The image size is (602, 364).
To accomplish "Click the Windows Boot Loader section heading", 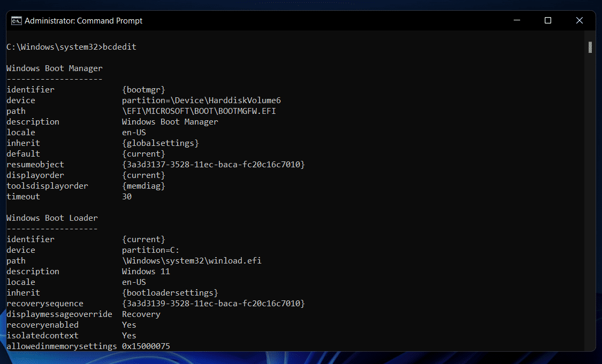I will (x=52, y=218).
